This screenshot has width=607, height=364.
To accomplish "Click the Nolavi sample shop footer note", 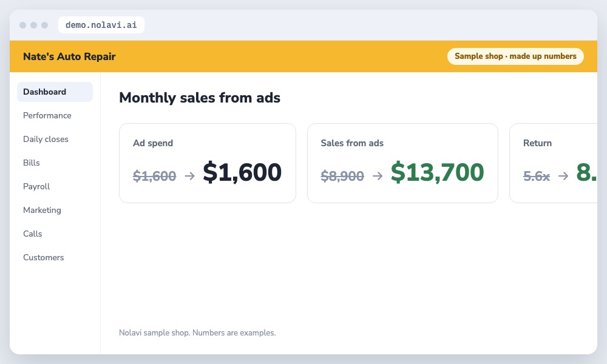I will pyautogui.click(x=197, y=332).
